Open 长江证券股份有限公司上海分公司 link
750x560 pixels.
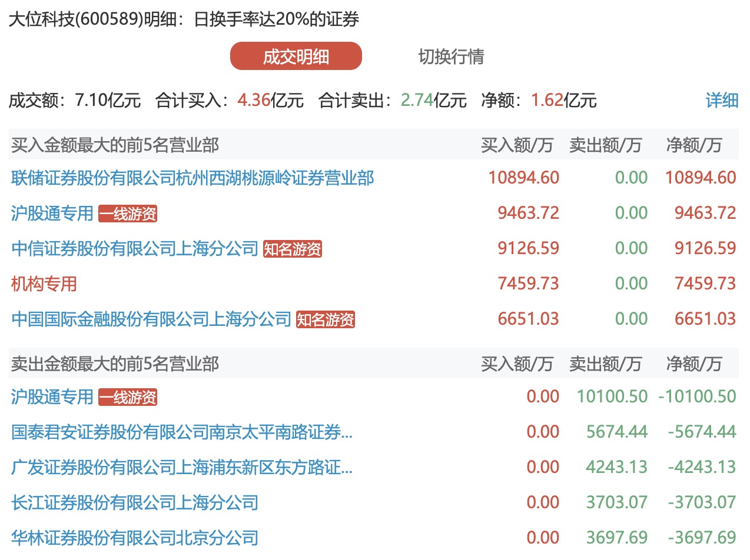pos(135,502)
